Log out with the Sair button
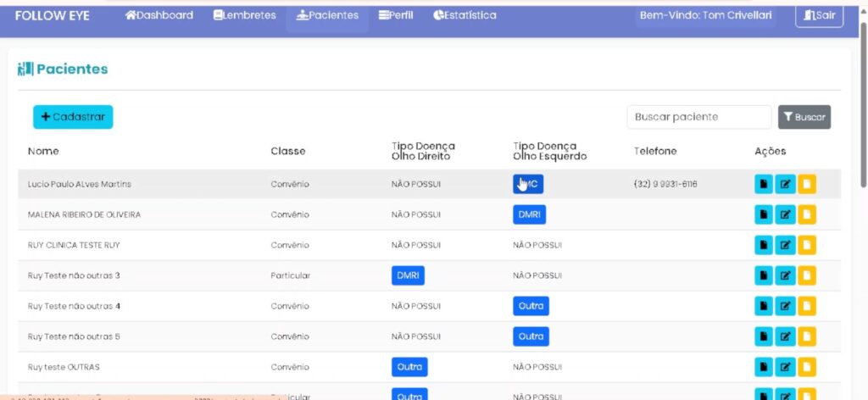The image size is (868, 400). pos(819,15)
